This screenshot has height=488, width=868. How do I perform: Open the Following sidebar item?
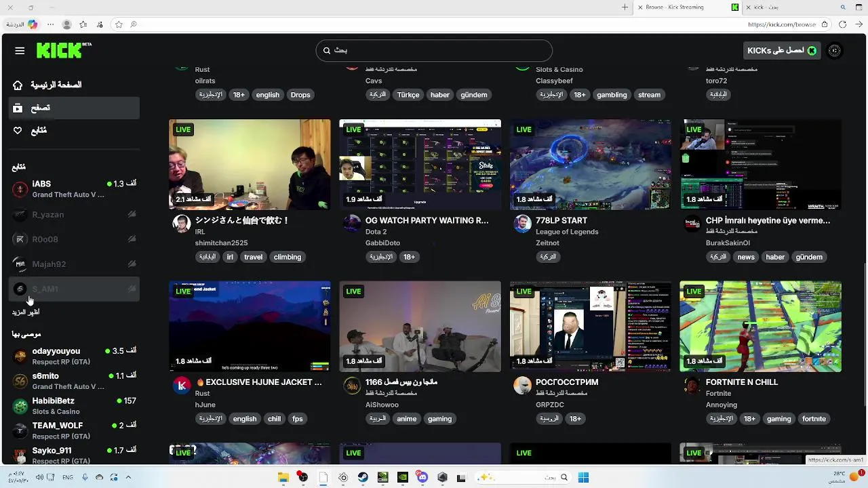tap(75, 130)
